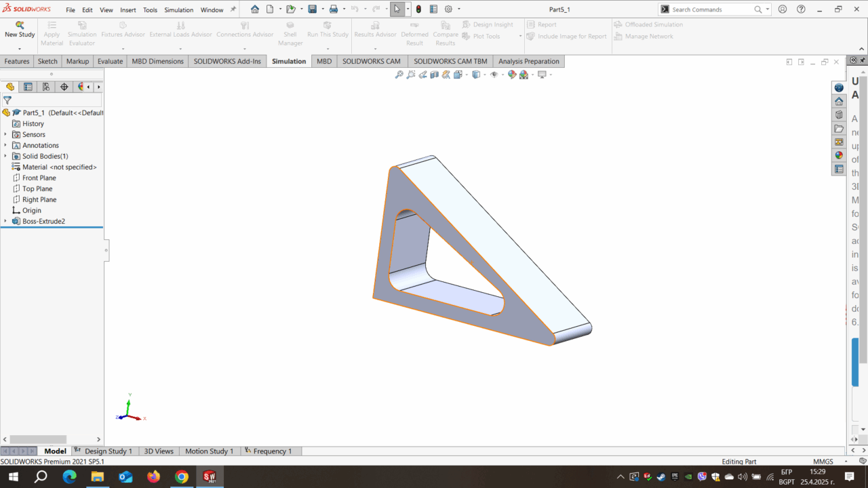This screenshot has width=868, height=488.
Task: Click the tree filter funnel icon
Action: 7,100
